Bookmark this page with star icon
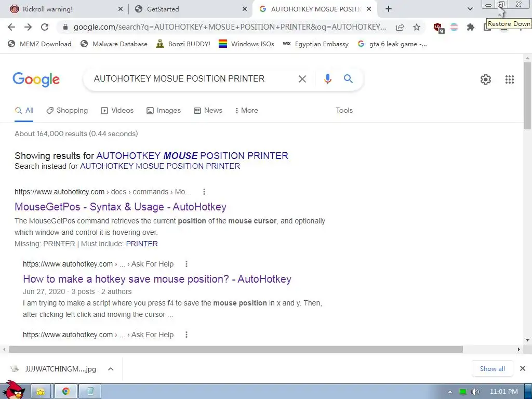Image resolution: width=532 pixels, height=399 pixels. pyautogui.click(x=417, y=27)
